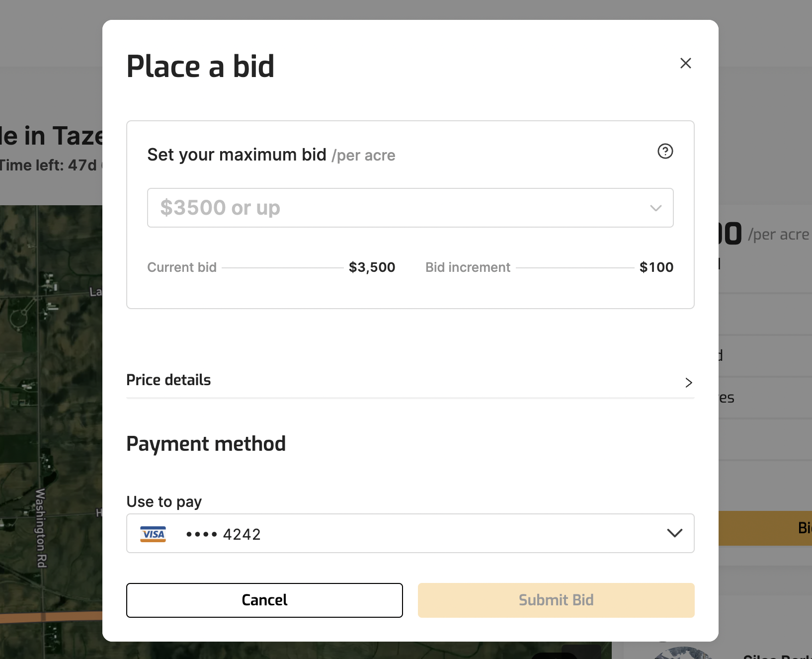Click the Visa card logo
Screen dimensions: 812x659
(x=153, y=534)
